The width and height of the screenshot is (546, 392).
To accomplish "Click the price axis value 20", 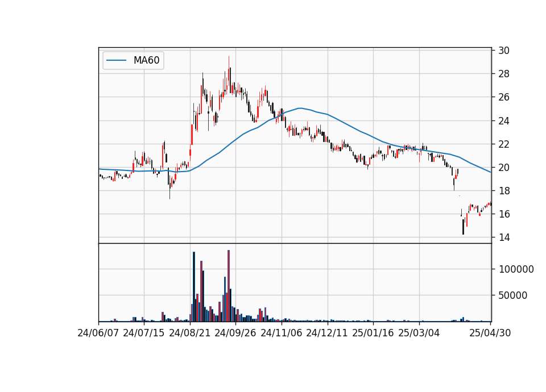I will click(504, 168).
